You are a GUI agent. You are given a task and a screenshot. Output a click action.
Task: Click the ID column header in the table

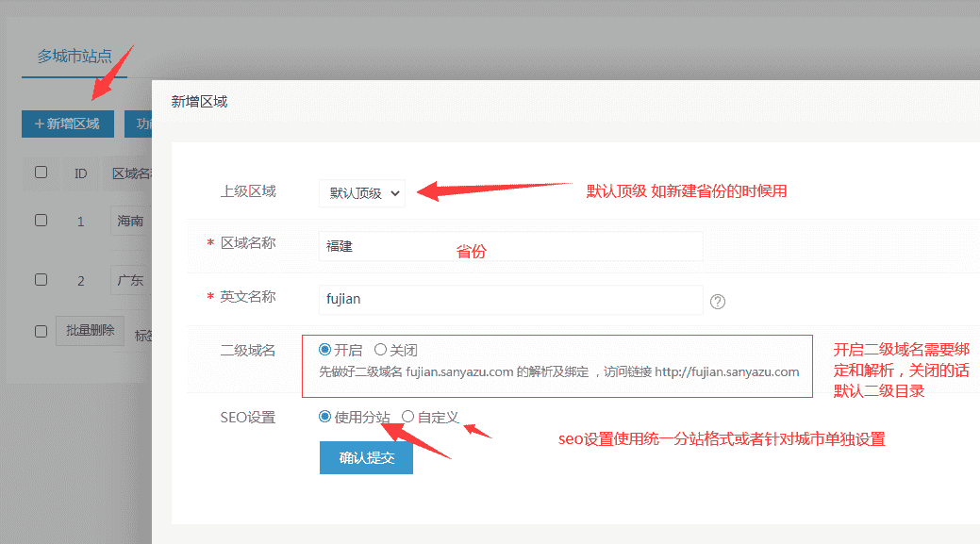[80, 173]
